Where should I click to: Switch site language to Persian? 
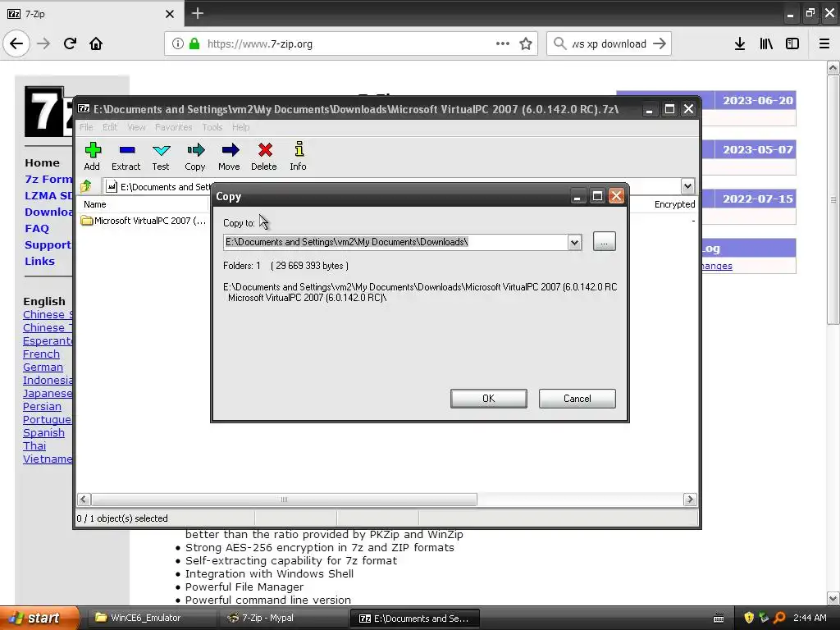[x=43, y=407]
